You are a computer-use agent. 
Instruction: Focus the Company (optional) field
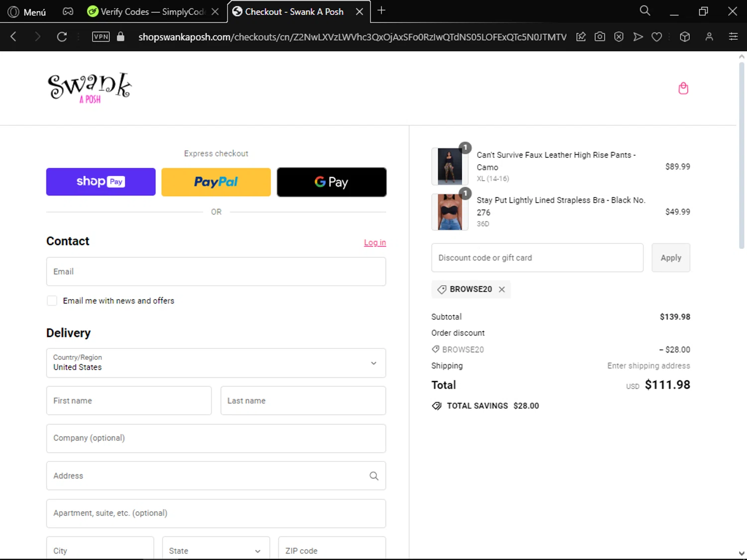(x=216, y=439)
